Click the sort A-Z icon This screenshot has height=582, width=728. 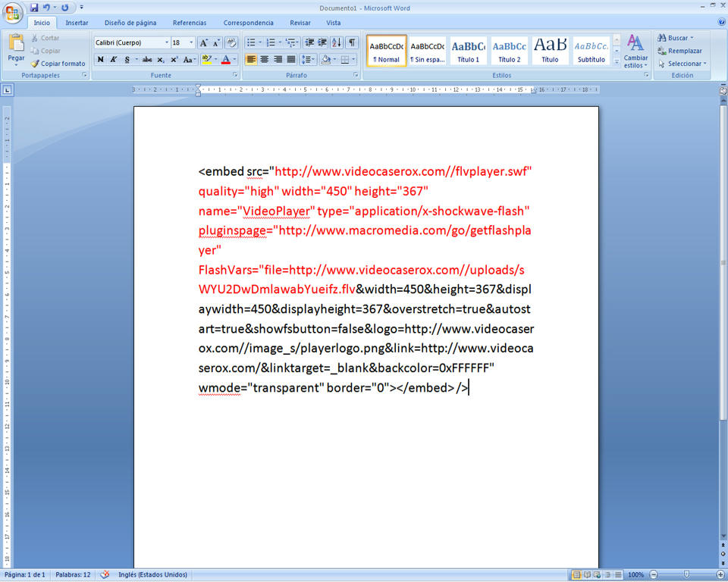pyautogui.click(x=337, y=42)
